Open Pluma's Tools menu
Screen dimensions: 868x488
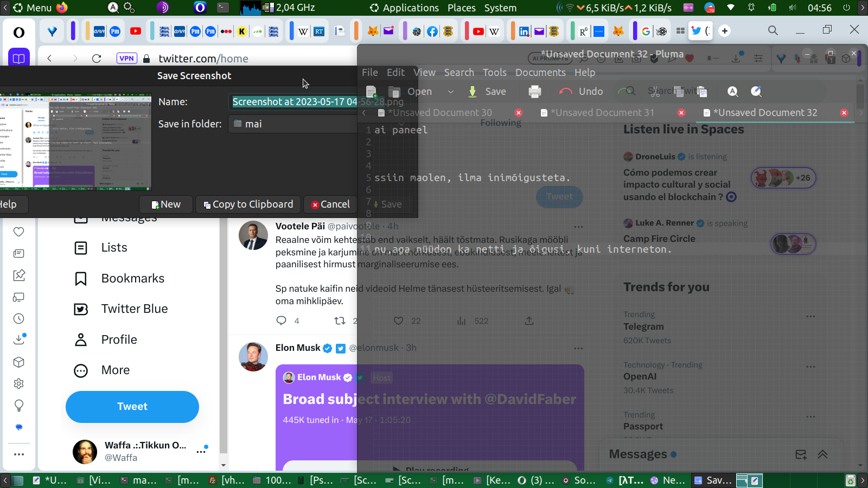[x=495, y=72]
